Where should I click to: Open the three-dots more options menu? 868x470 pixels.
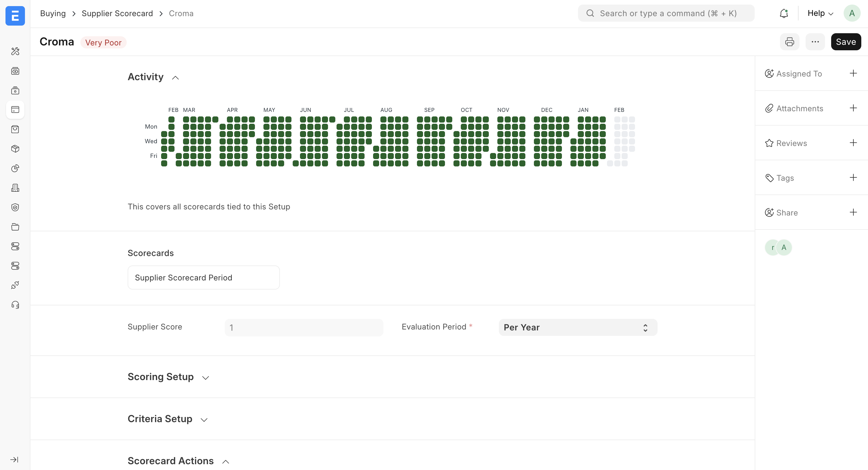(x=815, y=42)
